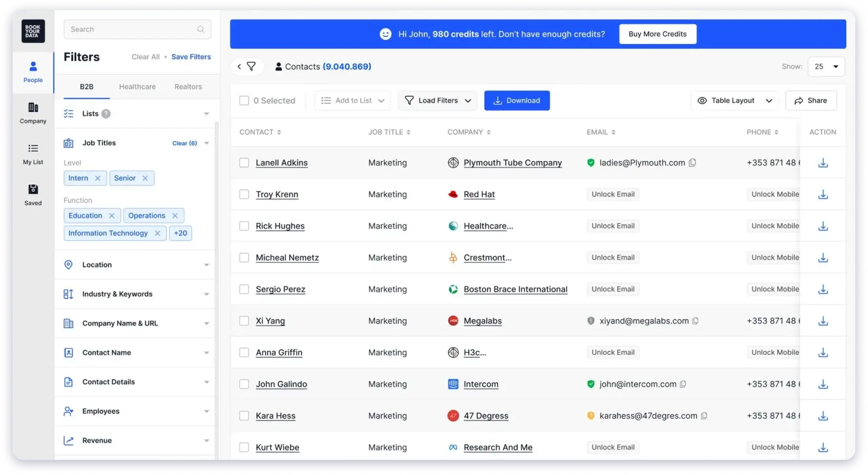Collapse the filter panel with back arrow
The image size is (868, 475).
pos(239,66)
